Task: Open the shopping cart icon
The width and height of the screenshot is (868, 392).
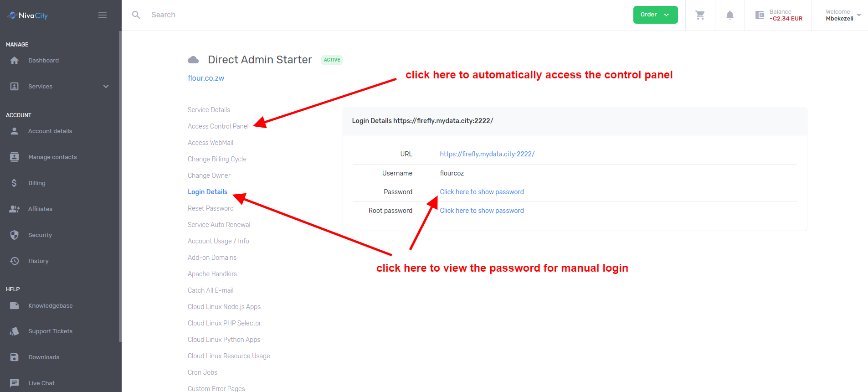Action: pos(700,15)
